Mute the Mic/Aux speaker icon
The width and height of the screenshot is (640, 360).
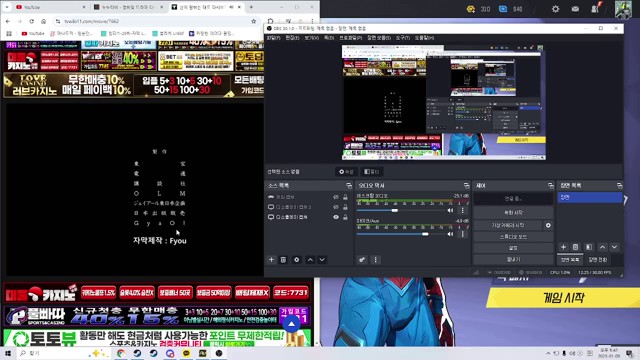(450, 234)
